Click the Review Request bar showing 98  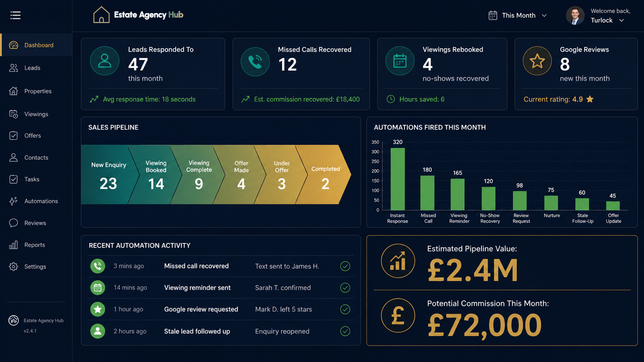pyautogui.click(x=520, y=200)
